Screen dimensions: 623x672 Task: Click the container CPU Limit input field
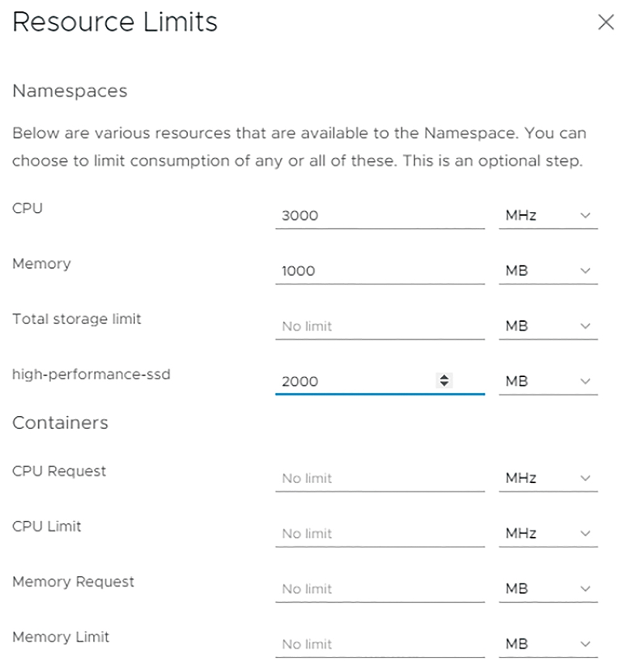point(380,534)
